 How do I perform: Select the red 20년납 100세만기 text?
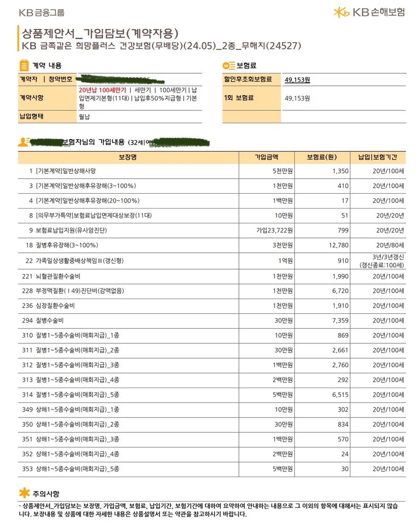coord(102,90)
